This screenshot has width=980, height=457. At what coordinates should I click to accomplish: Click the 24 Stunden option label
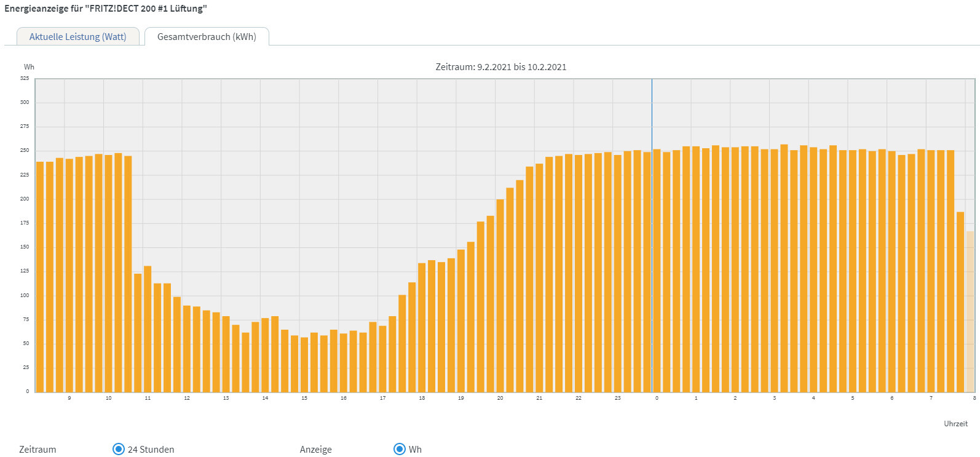pos(151,450)
